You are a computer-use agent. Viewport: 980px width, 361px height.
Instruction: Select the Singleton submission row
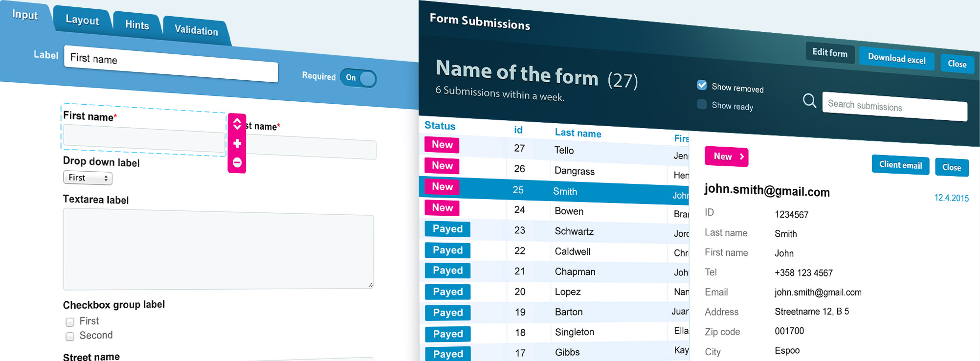[x=554, y=332]
